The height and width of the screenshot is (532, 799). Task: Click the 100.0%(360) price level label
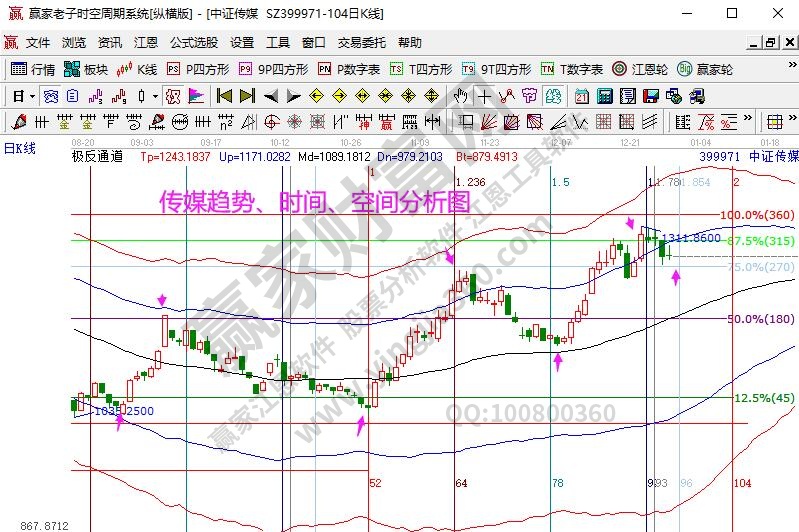tap(758, 216)
